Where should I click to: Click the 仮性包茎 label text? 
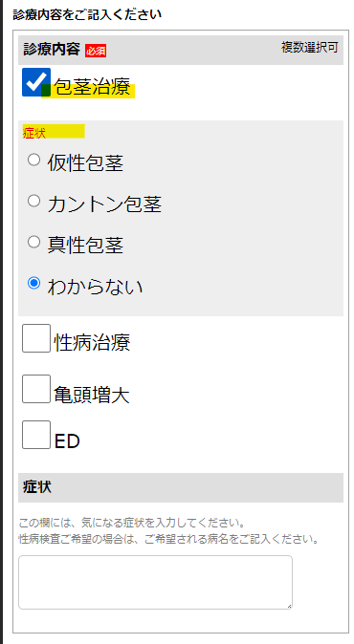(85, 163)
